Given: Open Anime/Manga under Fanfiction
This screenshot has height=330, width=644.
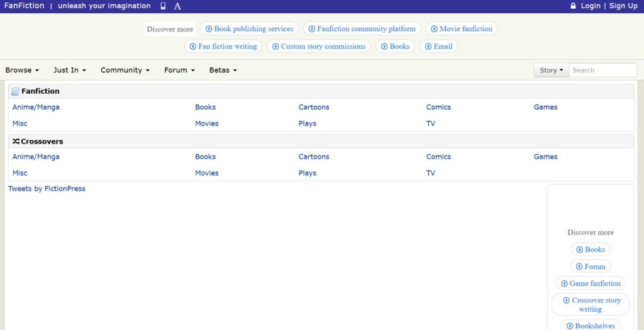Looking at the screenshot, I should 36,107.
